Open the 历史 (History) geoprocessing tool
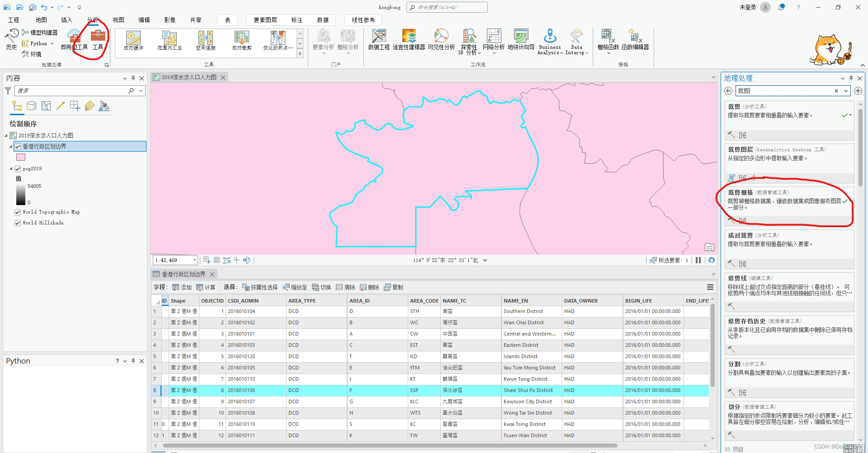 click(x=11, y=39)
